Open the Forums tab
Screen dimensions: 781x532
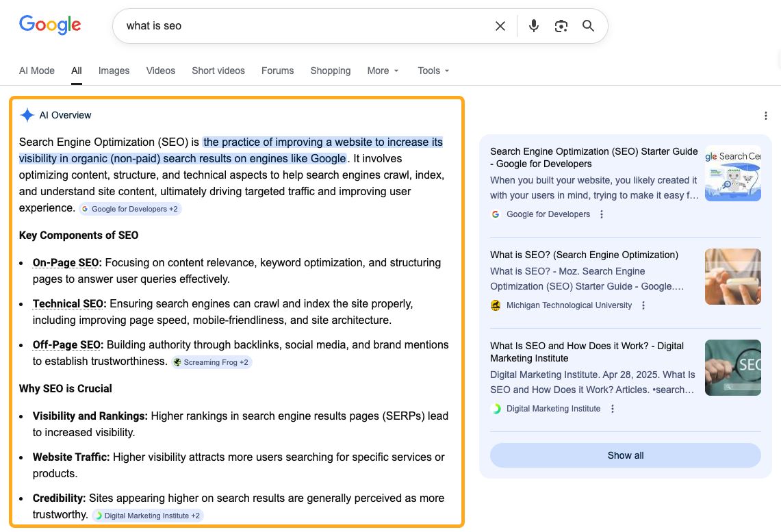click(x=277, y=71)
